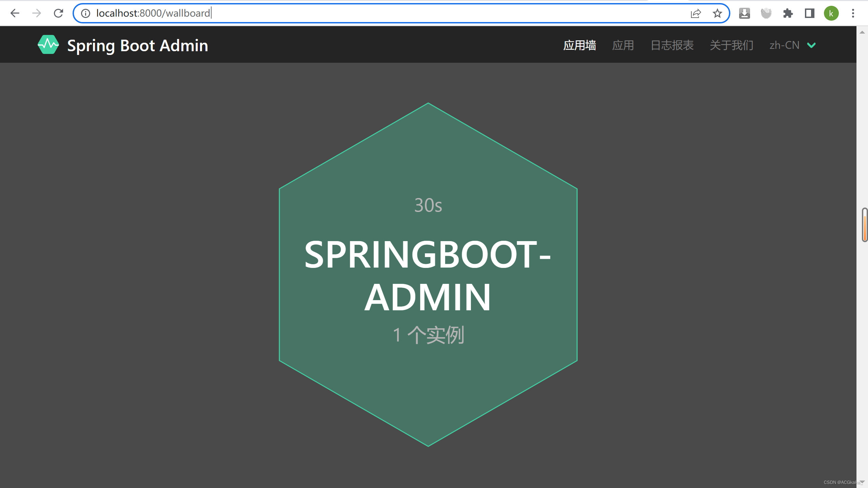868x488 pixels.
Task: Open the 关于我们 about page
Action: click(x=731, y=45)
